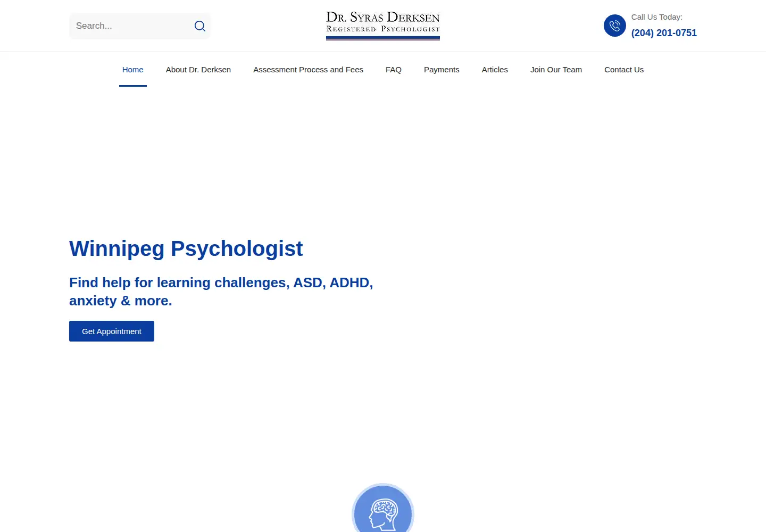Call the (204) 201-0751 number link

click(664, 33)
